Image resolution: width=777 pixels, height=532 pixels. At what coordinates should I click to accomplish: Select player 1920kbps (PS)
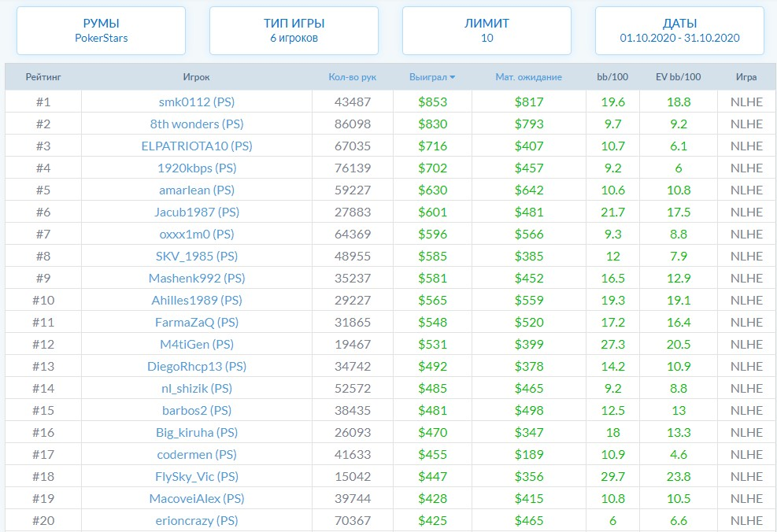(196, 168)
